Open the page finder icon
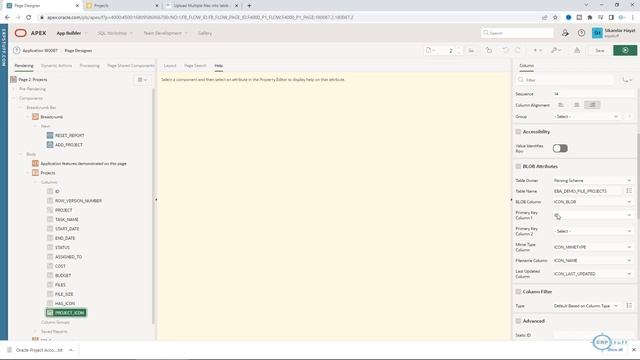 coord(430,50)
